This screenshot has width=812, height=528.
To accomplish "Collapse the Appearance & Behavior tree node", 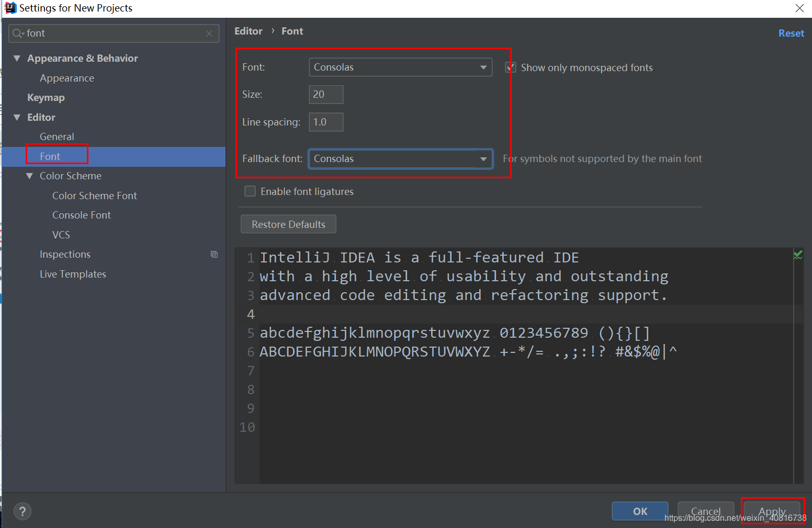I will pos(17,59).
